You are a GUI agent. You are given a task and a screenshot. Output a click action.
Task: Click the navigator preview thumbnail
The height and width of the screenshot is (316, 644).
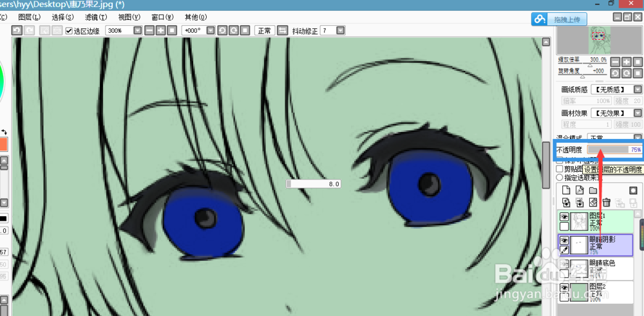600,41
